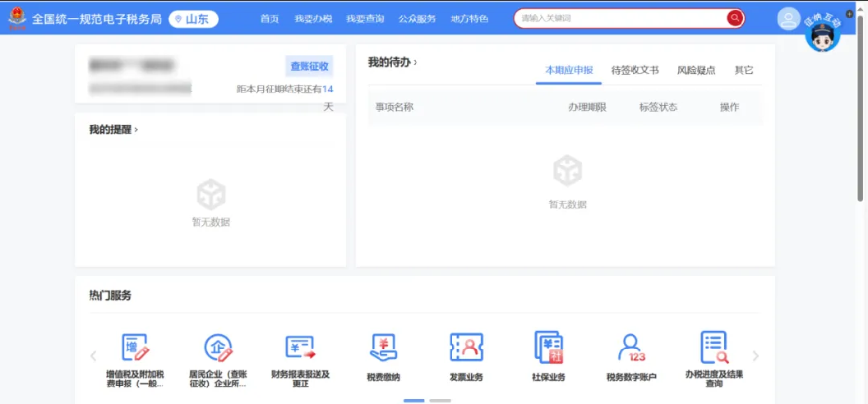Viewport: 868px width, 404px height.
Task: Click the 事项名称 column header
Action: (x=395, y=108)
